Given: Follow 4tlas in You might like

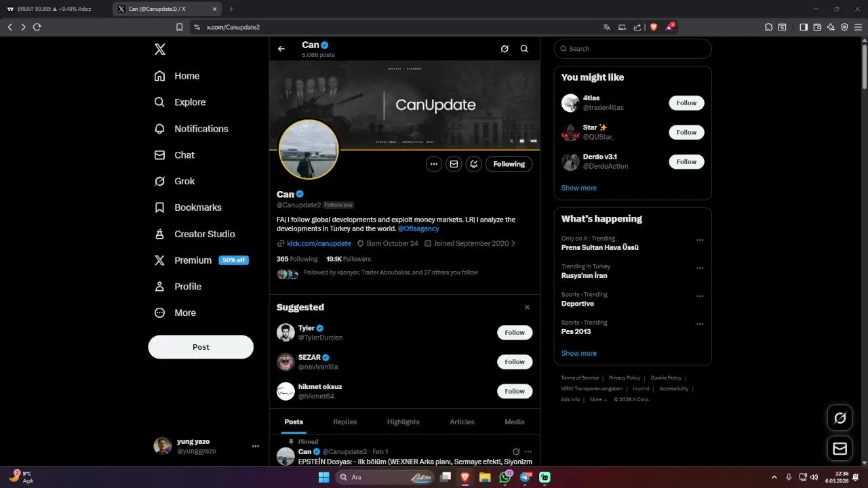Looking at the screenshot, I should (686, 103).
